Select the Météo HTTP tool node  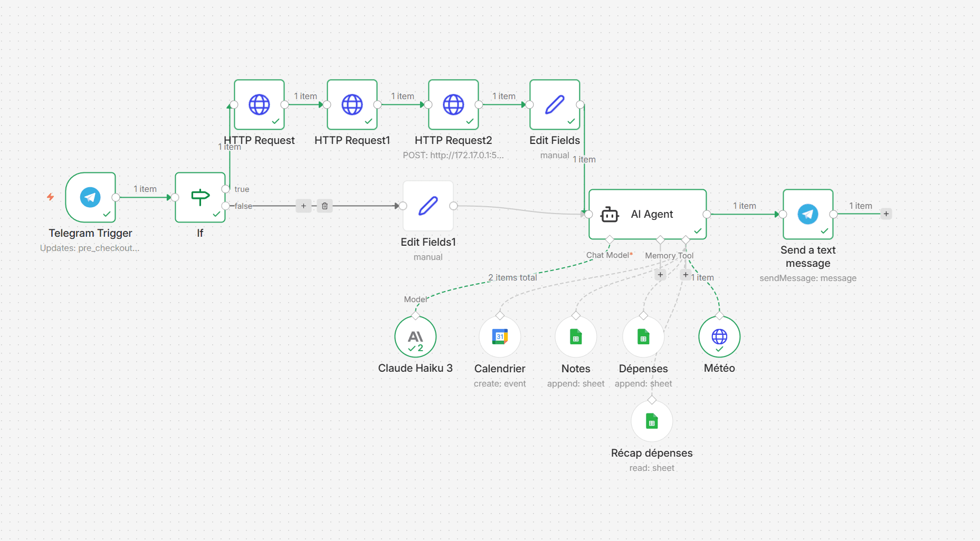[x=719, y=336]
